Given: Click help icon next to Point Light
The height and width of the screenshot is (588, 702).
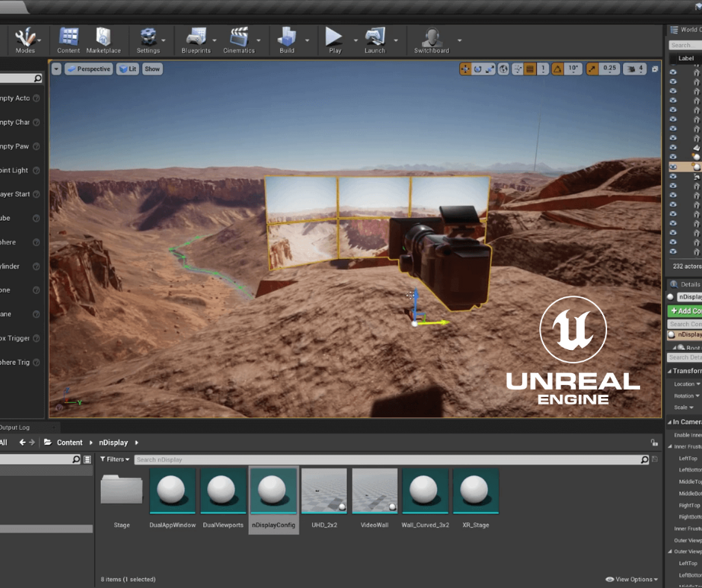Looking at the screenshot, I should (x=37, y=170).
